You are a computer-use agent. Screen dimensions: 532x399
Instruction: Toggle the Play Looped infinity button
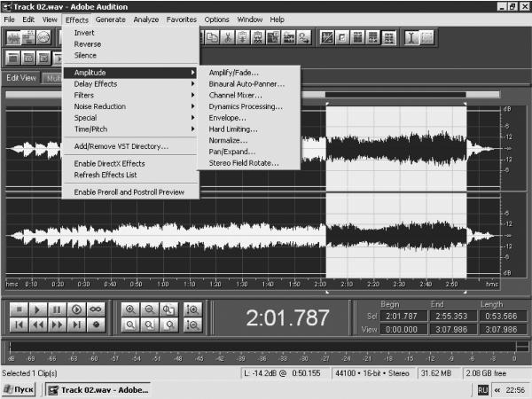click(x=96, y=309)
